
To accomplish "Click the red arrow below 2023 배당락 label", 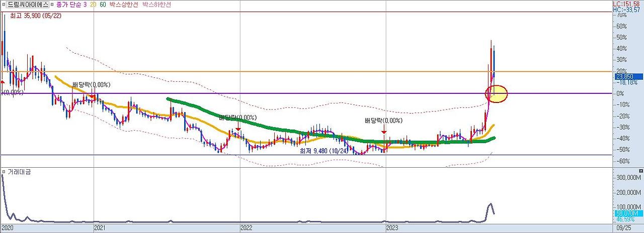I will click(384, 132).
